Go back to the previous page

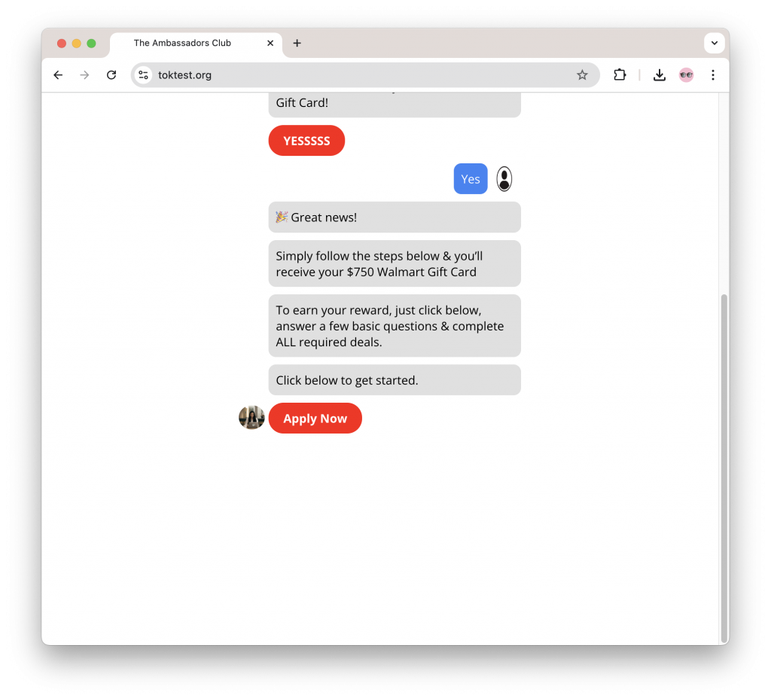[x=58, y=75]
